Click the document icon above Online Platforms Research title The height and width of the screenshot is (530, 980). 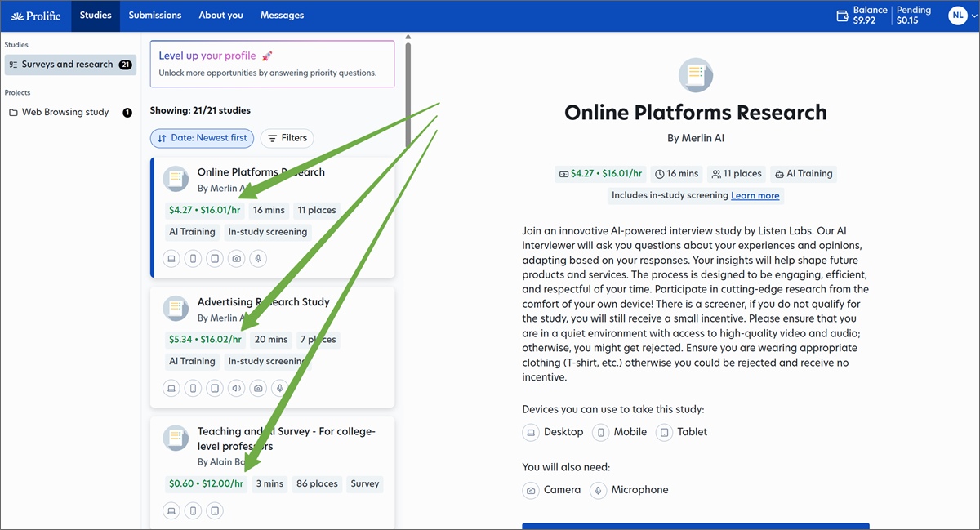[695, 75]
